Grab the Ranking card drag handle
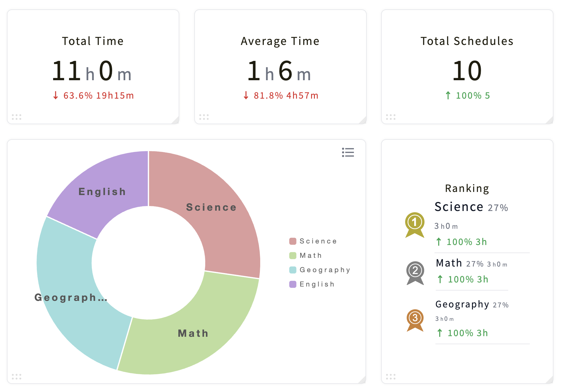This screenshot has width=561, height=392. point(391,377)
